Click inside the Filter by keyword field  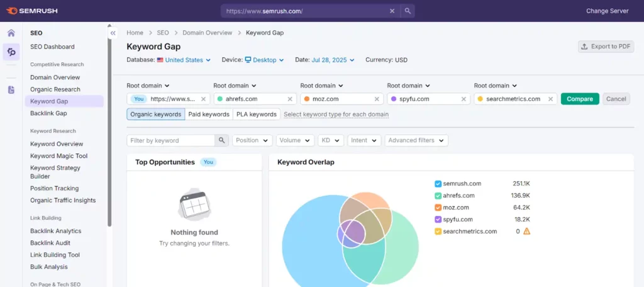coord(170,140)
